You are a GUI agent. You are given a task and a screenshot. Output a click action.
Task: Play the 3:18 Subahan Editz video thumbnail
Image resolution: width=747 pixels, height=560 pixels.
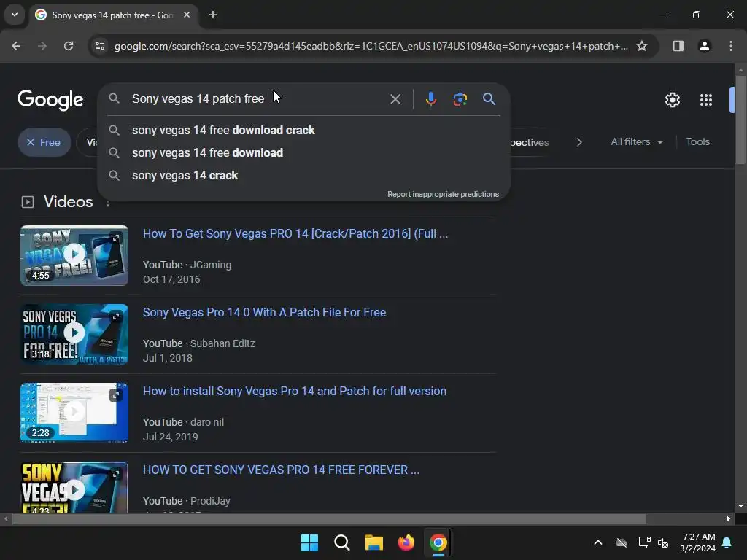point(74,334)
